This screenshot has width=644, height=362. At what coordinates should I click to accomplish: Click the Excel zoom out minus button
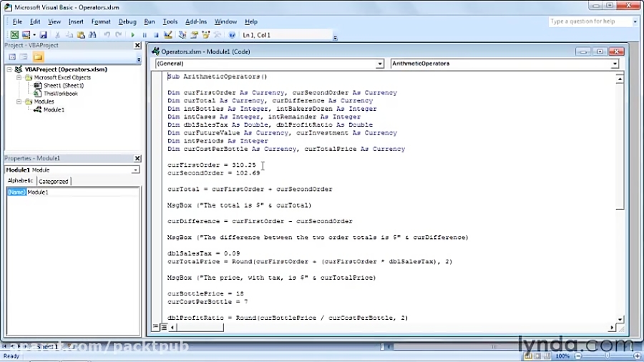click(x=578, y=356)
